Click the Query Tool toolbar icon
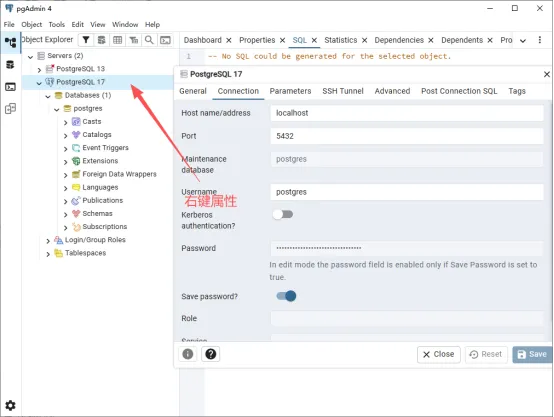 coord(101,40)
